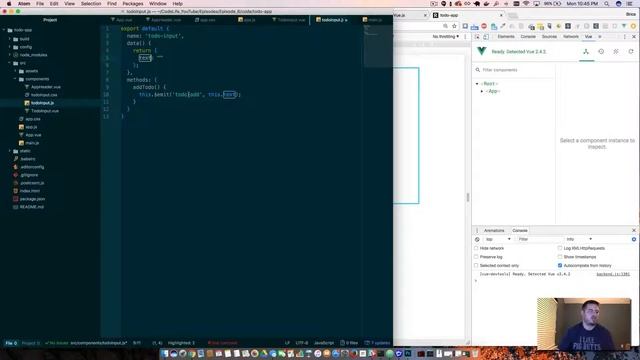This screenshot has height=360, width=640.
Task: Open Finder from the Dock
Action: click(165, 353)
